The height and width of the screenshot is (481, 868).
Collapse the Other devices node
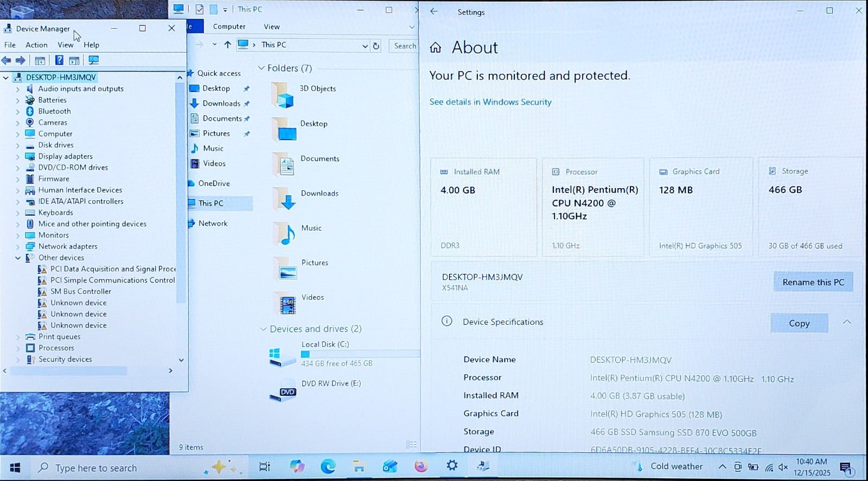(17, 258)
